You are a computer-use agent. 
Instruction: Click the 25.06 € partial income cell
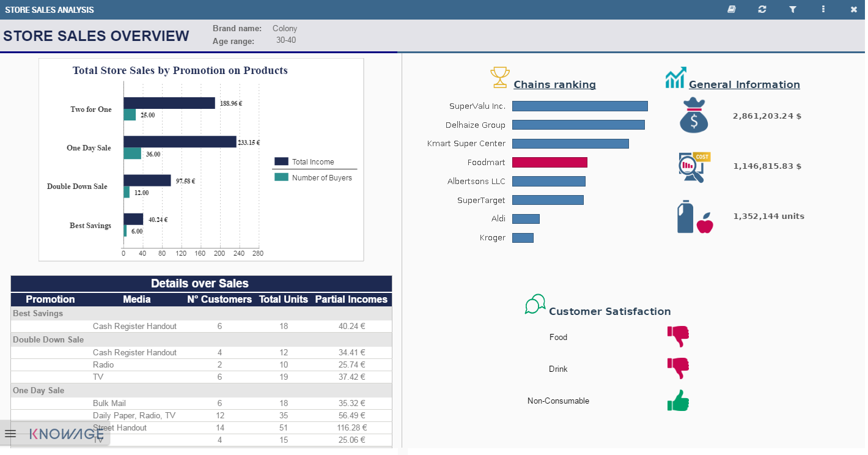(x=352, y=440)
